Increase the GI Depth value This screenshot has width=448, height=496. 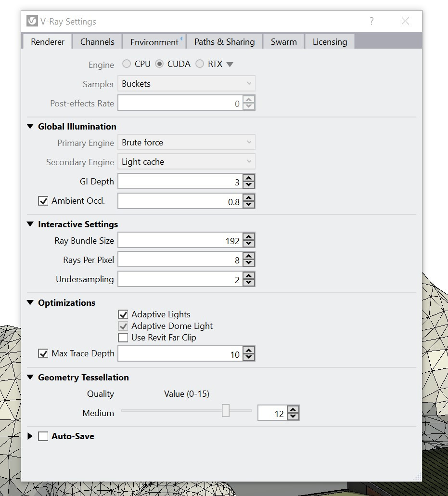249,178
